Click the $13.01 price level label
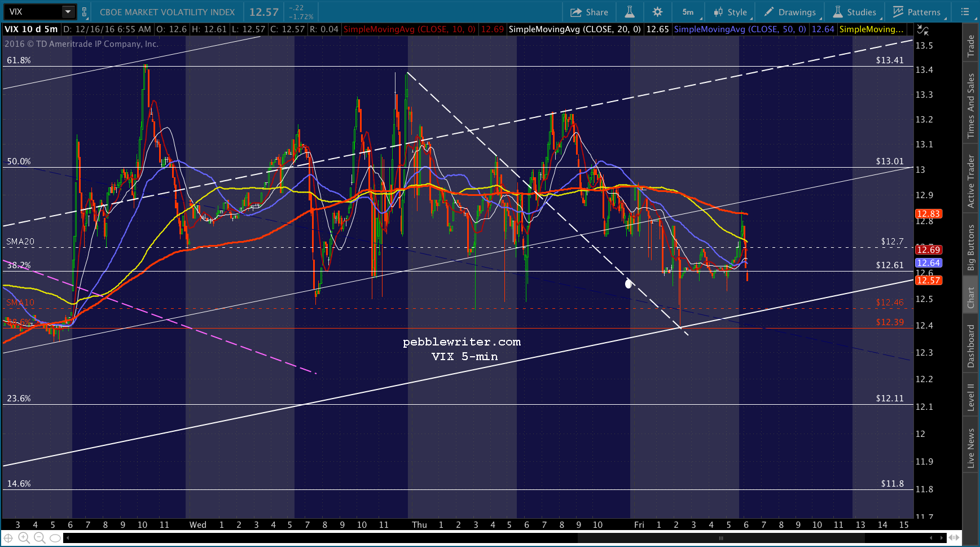Screen dimensions: 980x547 pos(890,161)
